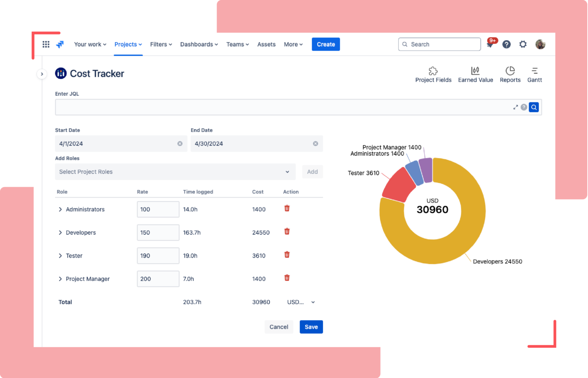Viewport: 588px width, 378px height.
Task: Expand the Developers role row
Action: pos(60,232)
